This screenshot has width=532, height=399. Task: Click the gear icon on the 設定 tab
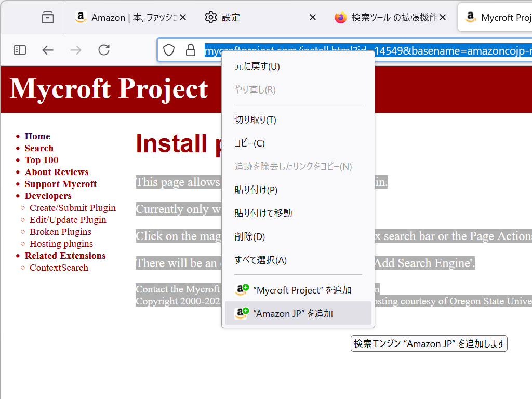pos(211,17)
